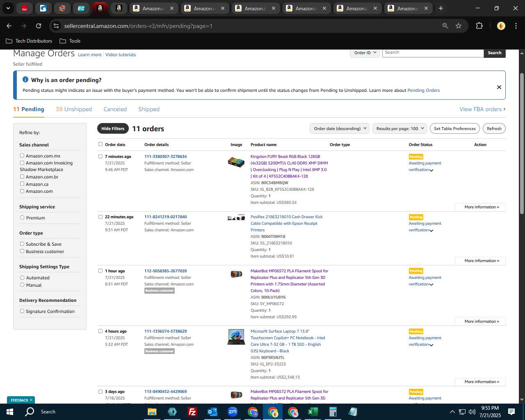The image size is (525, 420).
Task: Open the Extensions puzzle icon
Action: click(x=479, y=26)
